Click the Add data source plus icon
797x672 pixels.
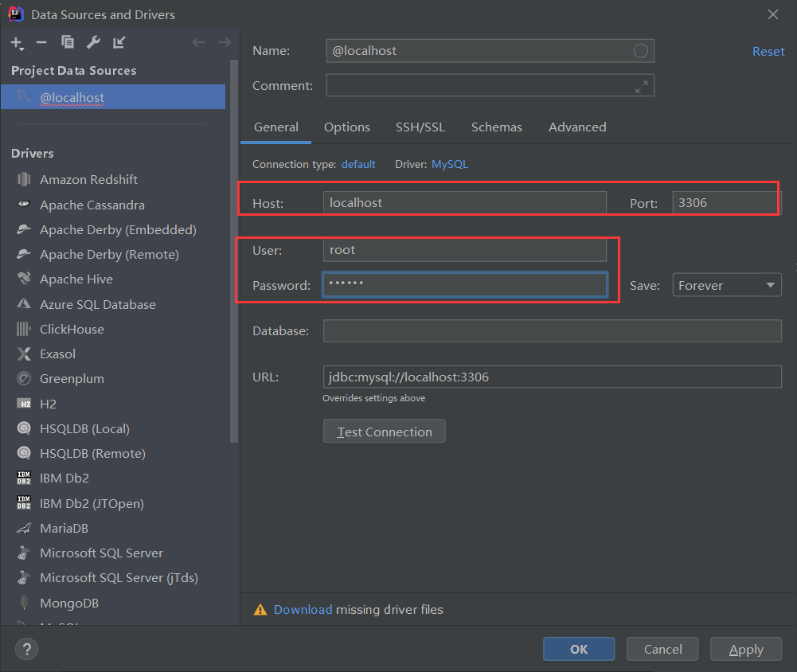click(17, 43)
